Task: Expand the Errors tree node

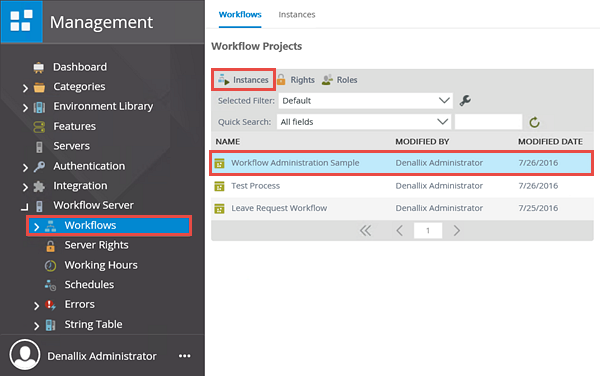Action: [x=36, y=306]
